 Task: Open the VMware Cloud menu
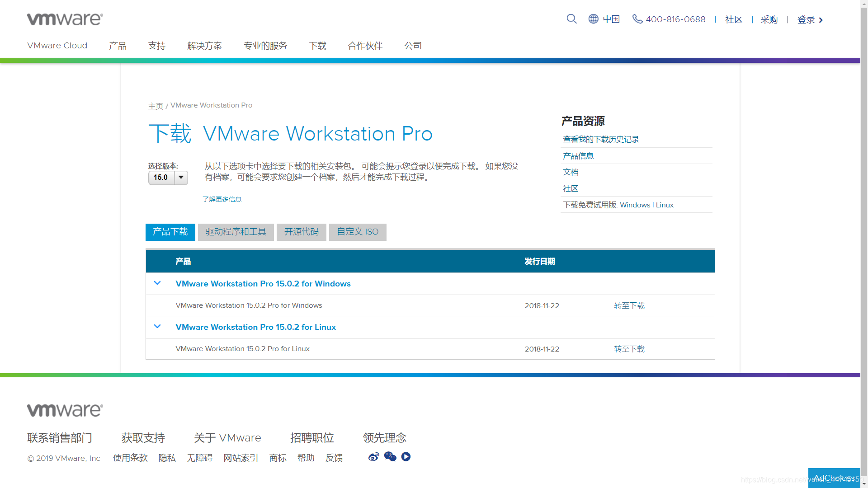(57, 46)
